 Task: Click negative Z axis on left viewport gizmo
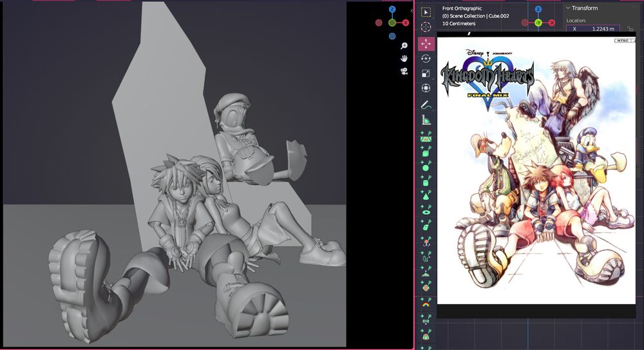pos(392,36)
